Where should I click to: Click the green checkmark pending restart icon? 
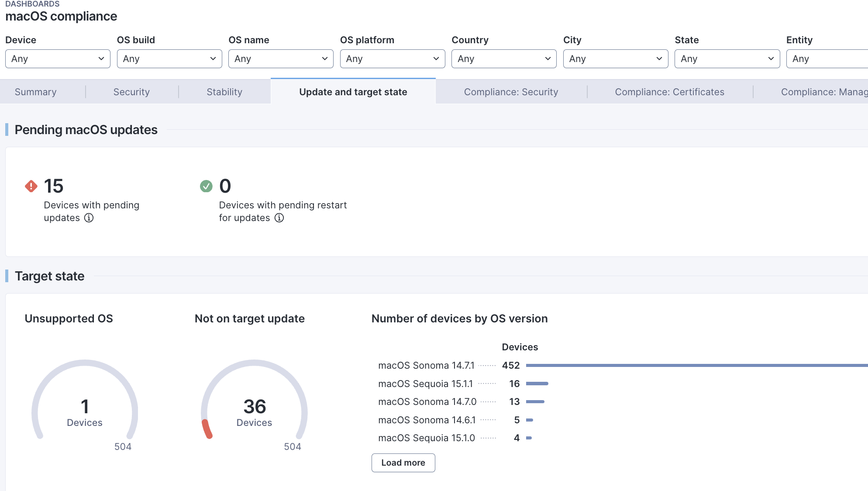(x=206, y=186)
